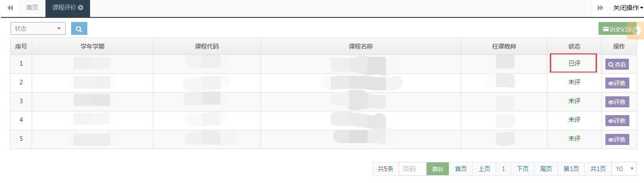Image resolution: width=644 pixels, height=183 pixels.
Task: Click the blue search magnifier button
Action: tap(79, 28)
